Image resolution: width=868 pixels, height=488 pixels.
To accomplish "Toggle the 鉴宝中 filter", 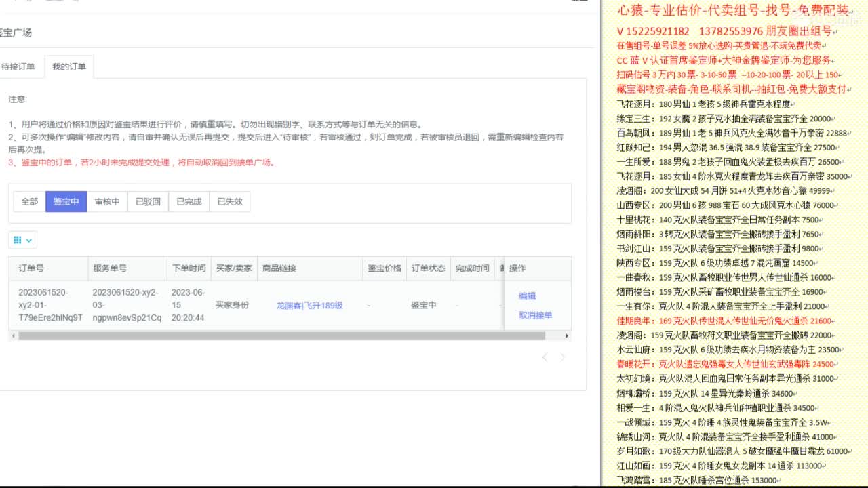I will click(66, 201).
